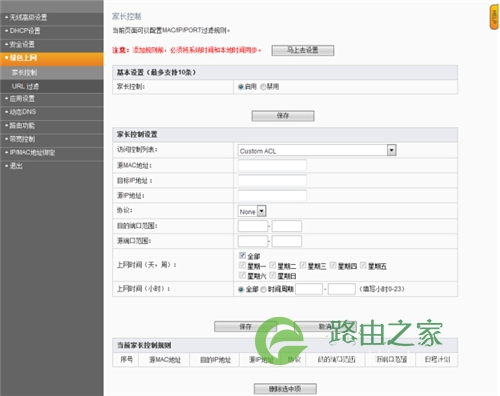Click 日程计划 column header
The image size is (500, 396).
[437, 360]
